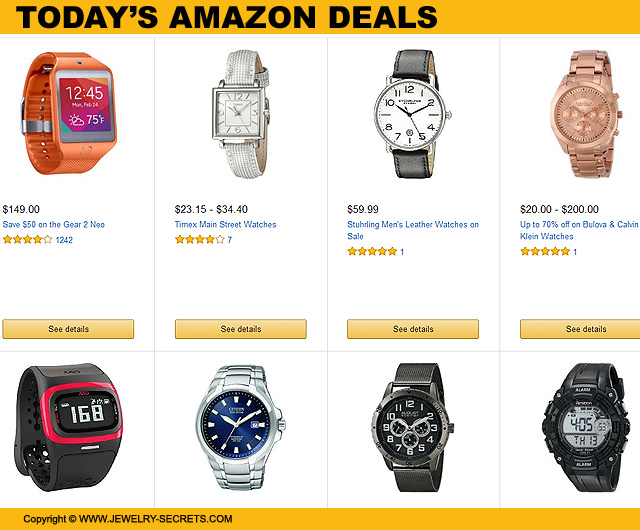Viewport: 640px width, 530px height.
Task: View the 1242 reviews for Gear 2 Neo
Action: click(x=64, y=240)
